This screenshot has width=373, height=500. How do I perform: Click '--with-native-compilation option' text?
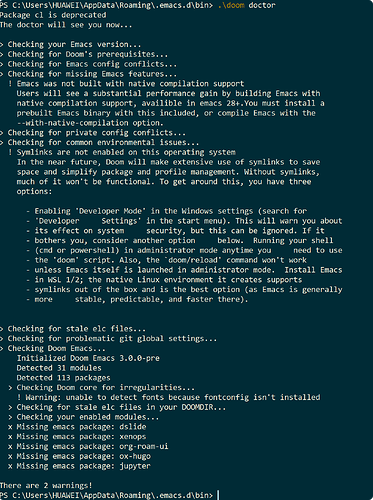point(90,123)
